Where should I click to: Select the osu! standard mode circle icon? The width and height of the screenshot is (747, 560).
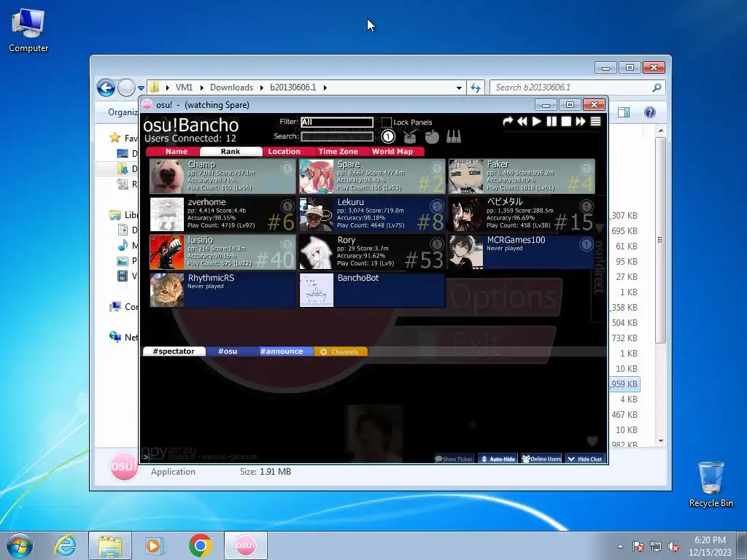coord(388,137)
